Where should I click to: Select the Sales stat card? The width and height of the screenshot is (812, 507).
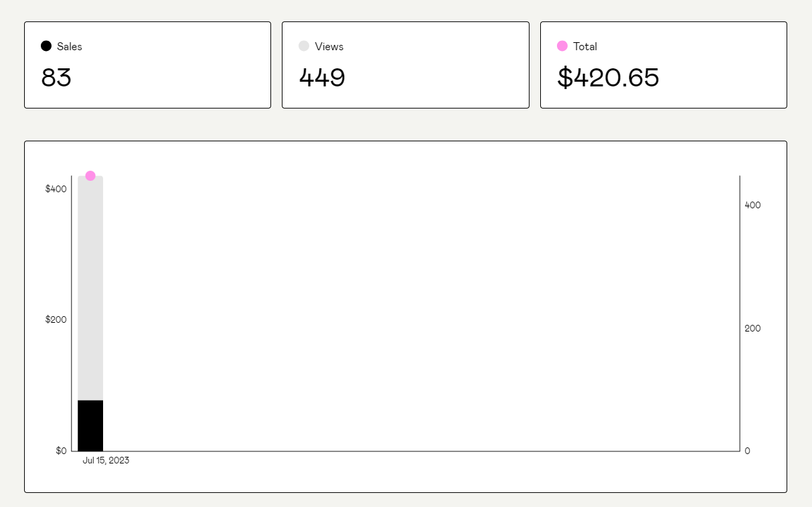147,64
